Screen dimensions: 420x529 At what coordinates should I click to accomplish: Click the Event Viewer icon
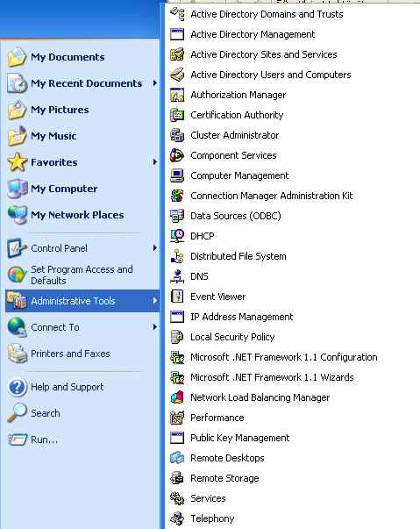[177, 297]
